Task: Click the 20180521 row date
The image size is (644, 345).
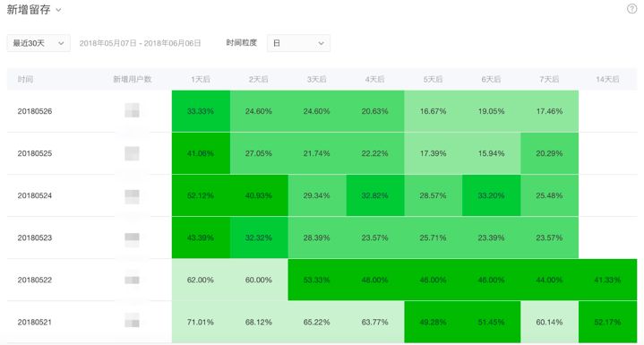Action: [x=35, y=322]
